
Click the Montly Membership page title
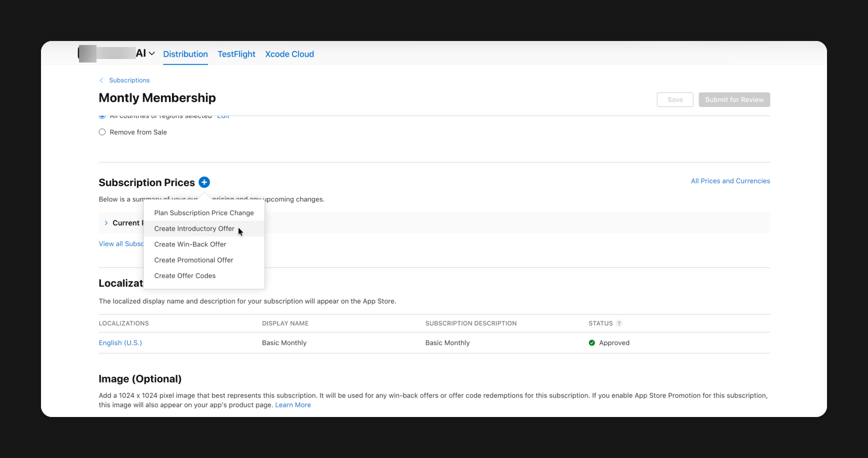tap(157, 98)
